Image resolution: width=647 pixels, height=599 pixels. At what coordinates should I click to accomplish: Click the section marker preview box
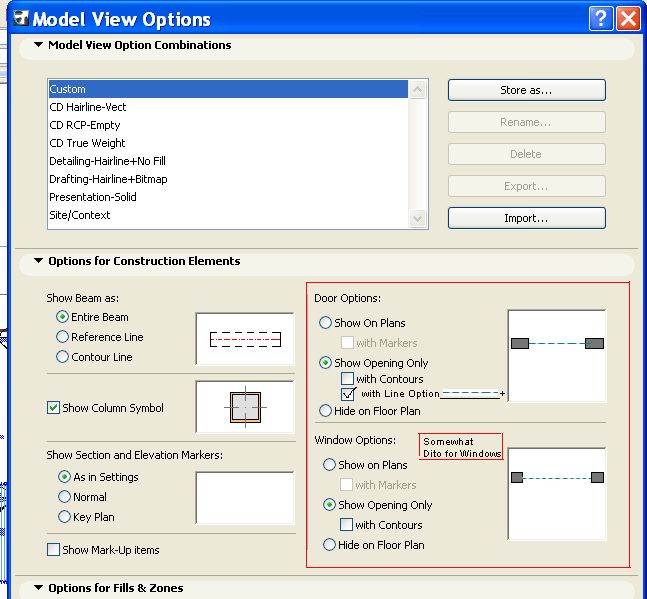[245, 498]
